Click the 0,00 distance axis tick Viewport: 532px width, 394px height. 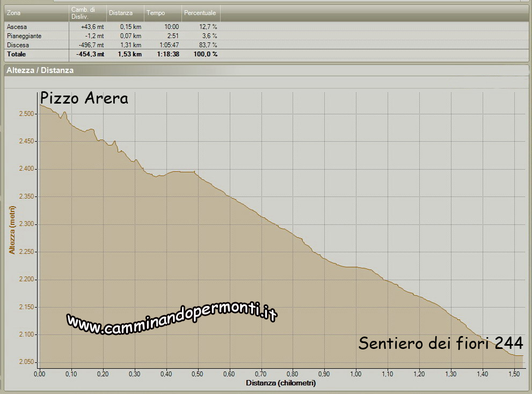[x=40, y=374]
